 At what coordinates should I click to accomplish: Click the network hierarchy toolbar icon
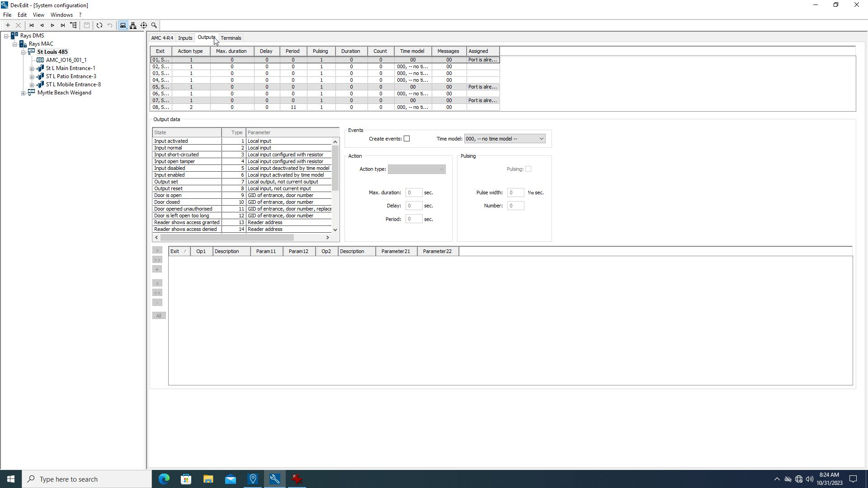(x=133, y=25)
